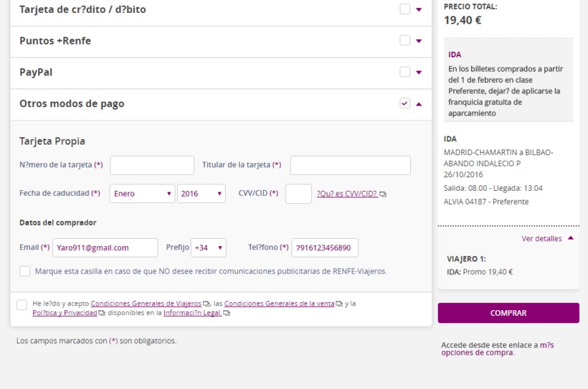Click icon after Información Legal
The height and width of the screenshot is (389, 588).
click(227, 313)
